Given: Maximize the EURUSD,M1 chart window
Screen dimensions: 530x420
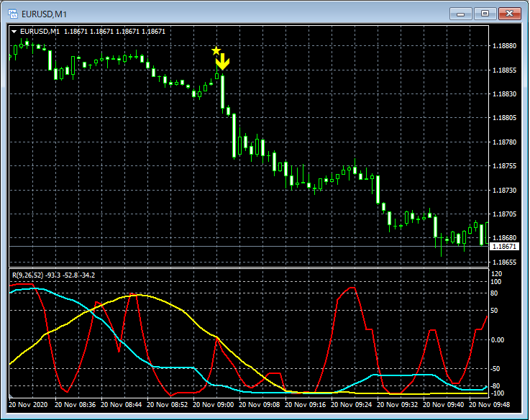Looking at the screenshot, I should click(485, 13).
